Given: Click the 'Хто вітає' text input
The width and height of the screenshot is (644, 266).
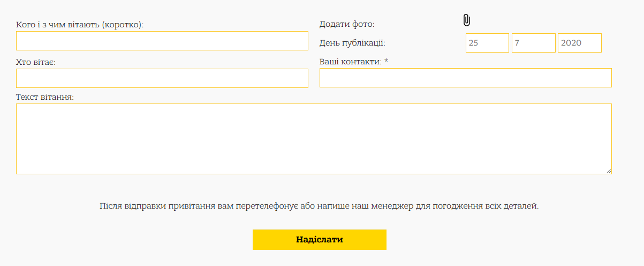Looking at the screenshot, I should click(162, 78).
